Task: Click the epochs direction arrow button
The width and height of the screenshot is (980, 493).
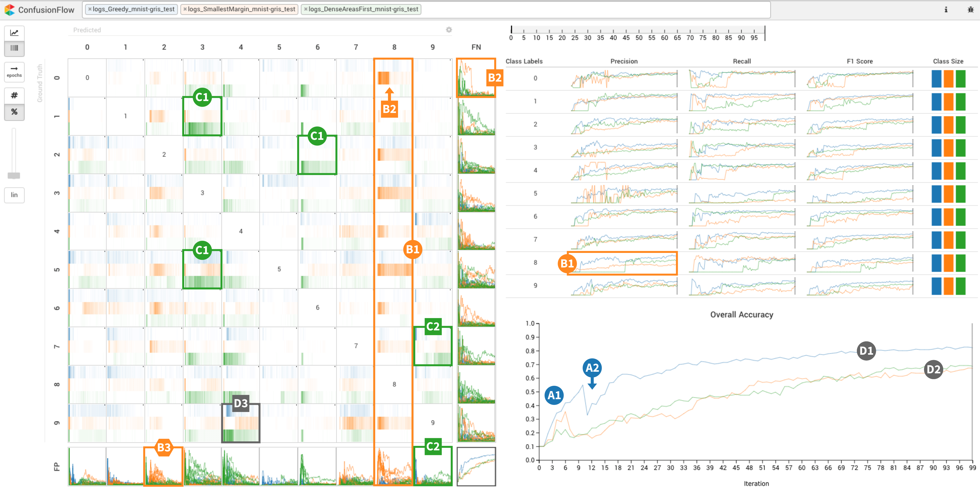Action: point(14,71)
